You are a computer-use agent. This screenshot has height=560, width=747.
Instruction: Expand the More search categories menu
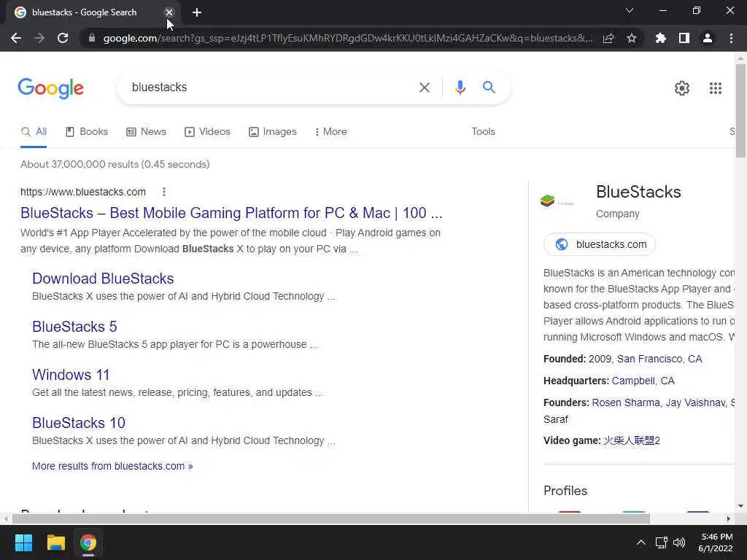pos(330,132)
